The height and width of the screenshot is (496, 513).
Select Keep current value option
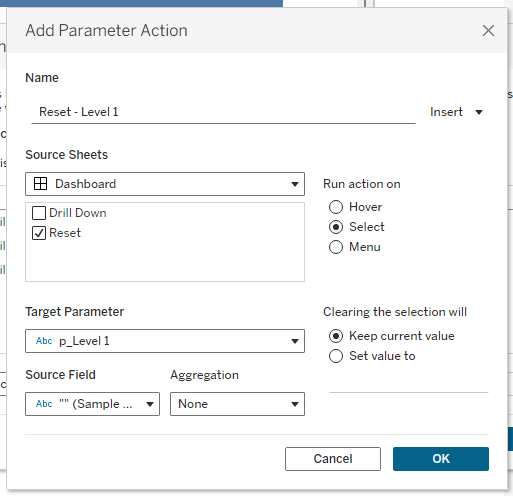[336, 336]
